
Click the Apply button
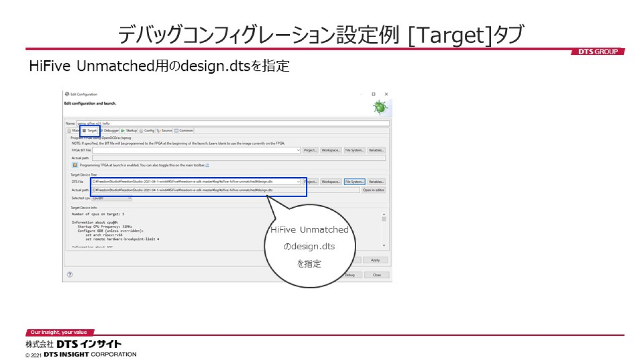click(x=375, y=260)
